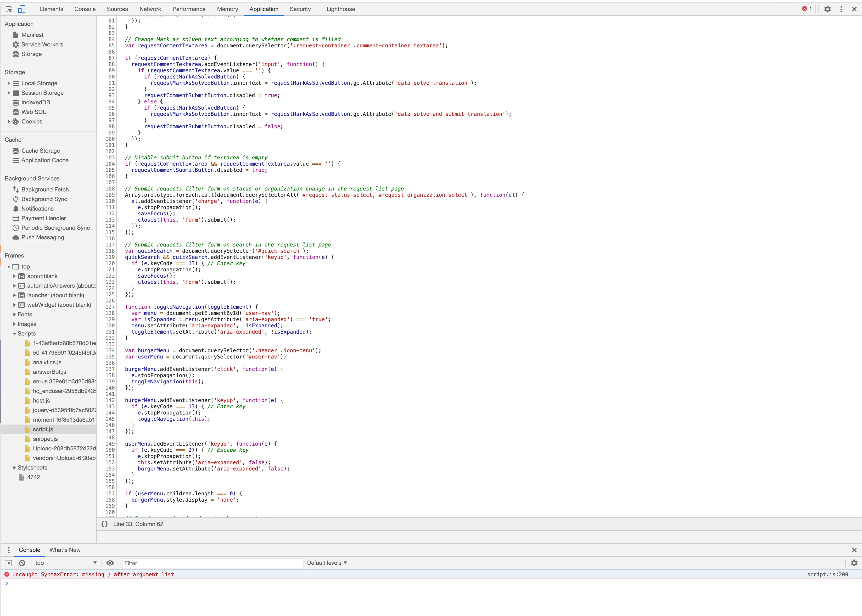The height and width of the screenshot is (616, 862).
Task: Expand the Local Storage tree
Action: [9, 83]
